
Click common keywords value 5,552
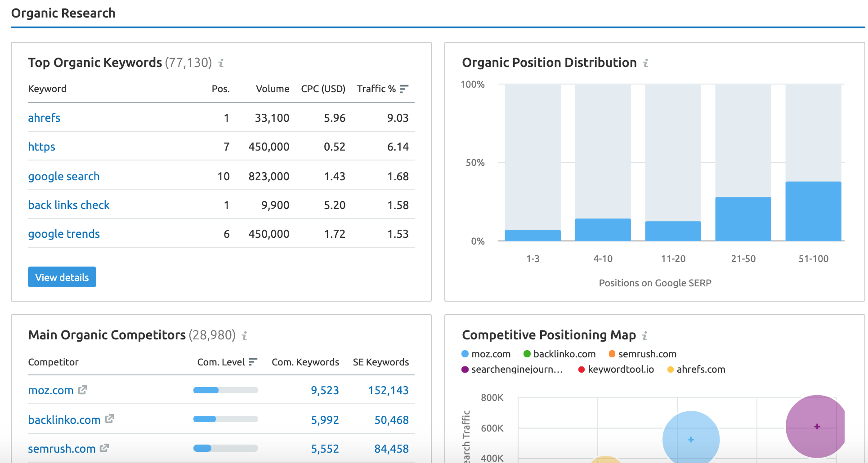[x=325, y=449]
